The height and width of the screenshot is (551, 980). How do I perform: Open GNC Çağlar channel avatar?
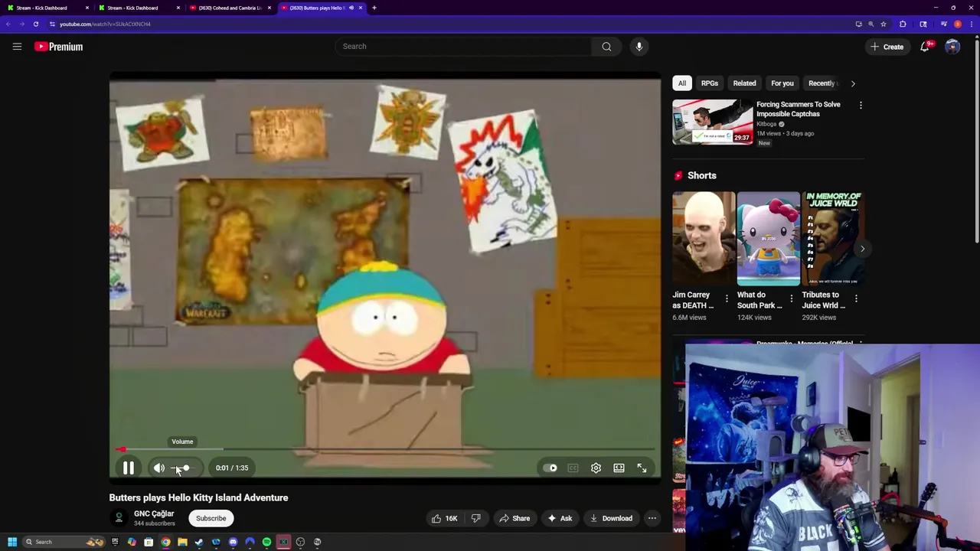[119, 518]
